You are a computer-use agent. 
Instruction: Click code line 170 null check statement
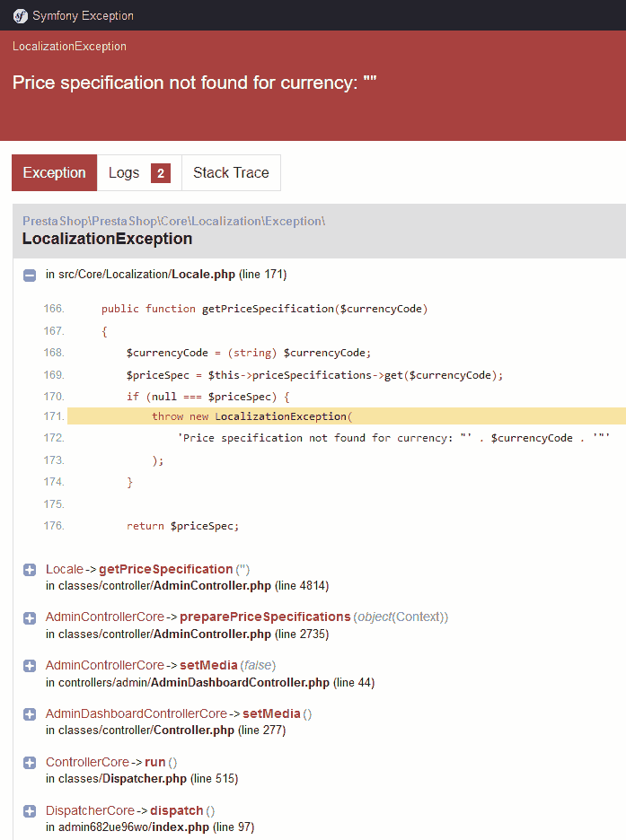pos(208,397)
